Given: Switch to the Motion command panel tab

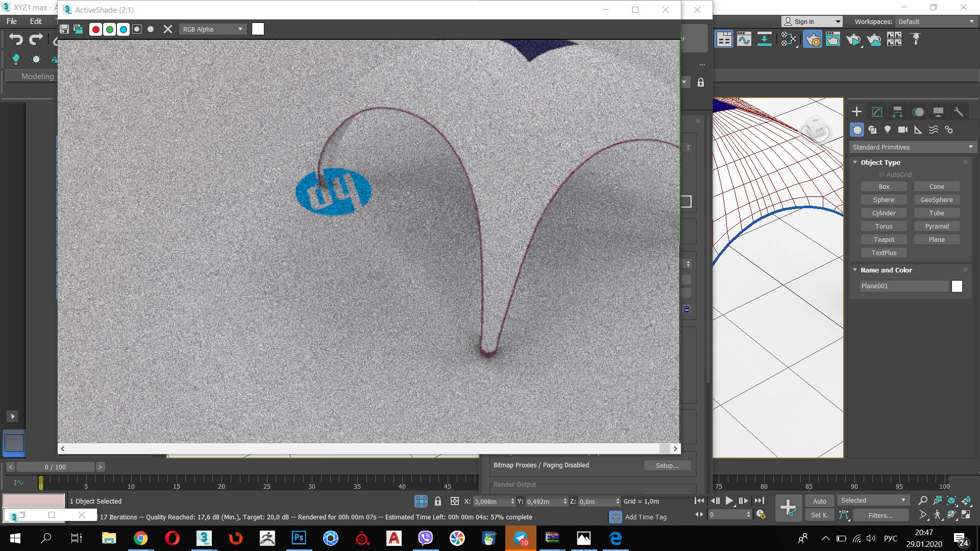Looking at the screenshot, I should [x=918, y=112].
